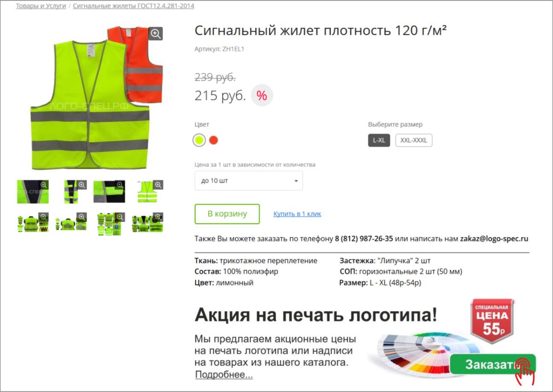Image resolution: width=553 pixels, height=392 pixels.
Task: Click the green 'Заказать' banner button
Action: pyautogui.click(x=493, y=364)
